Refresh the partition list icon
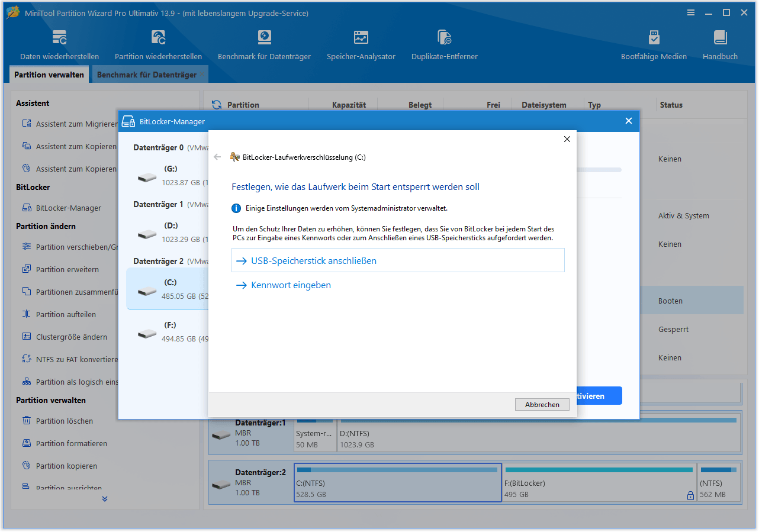This screenshot has height=532, width=759. tap(217, 105)
